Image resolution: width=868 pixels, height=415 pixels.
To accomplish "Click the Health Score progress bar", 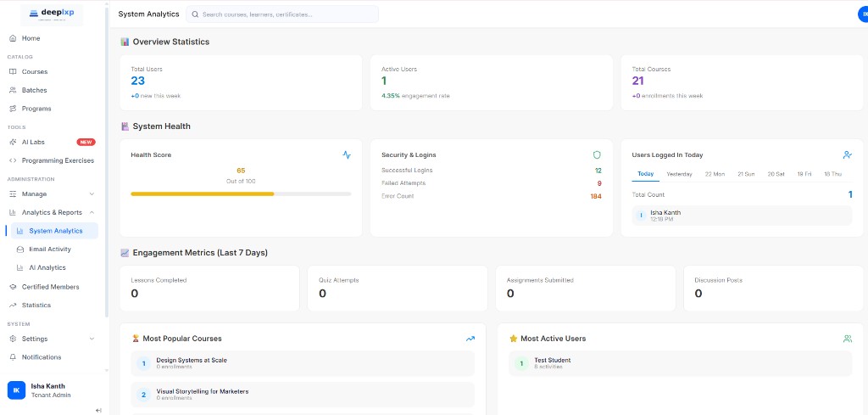I will (241, 194).
